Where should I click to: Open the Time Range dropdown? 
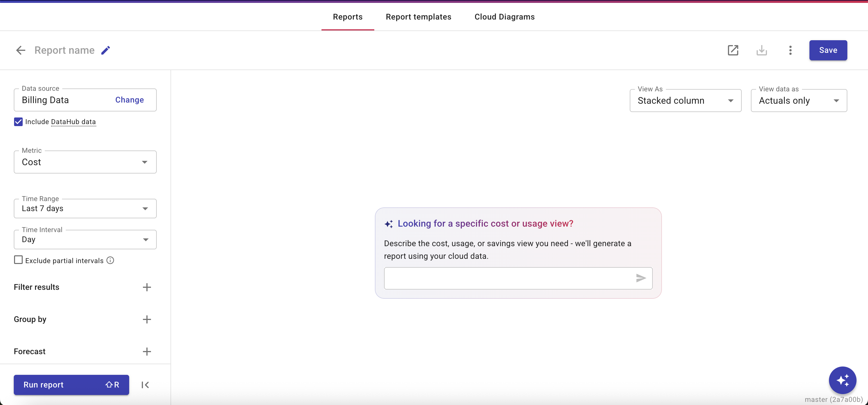85,209
